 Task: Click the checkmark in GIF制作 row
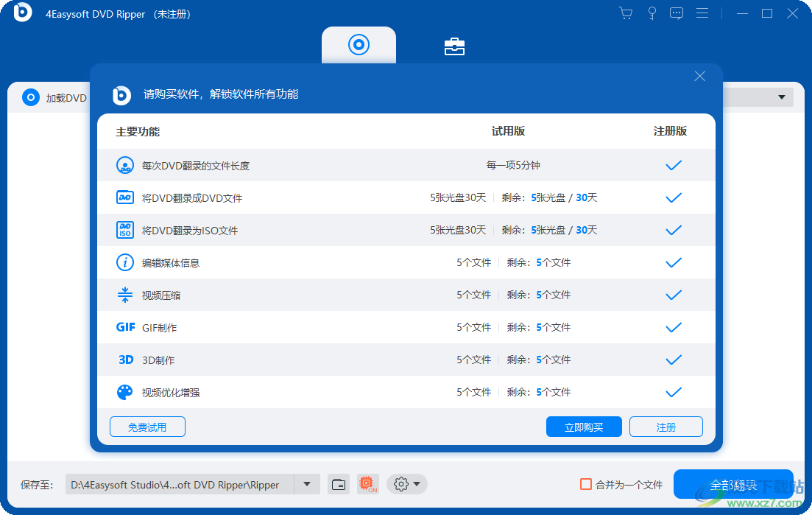click(673, 327)
